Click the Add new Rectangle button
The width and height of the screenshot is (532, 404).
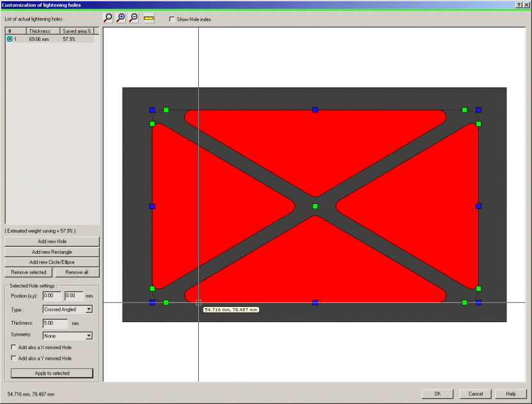click(x=52, y=252)
